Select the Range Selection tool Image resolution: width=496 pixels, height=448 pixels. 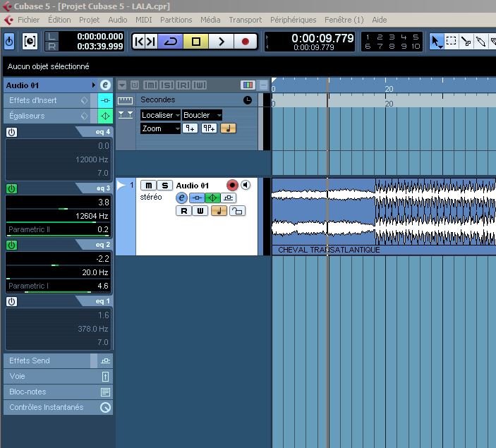click(x=451, y=42)
